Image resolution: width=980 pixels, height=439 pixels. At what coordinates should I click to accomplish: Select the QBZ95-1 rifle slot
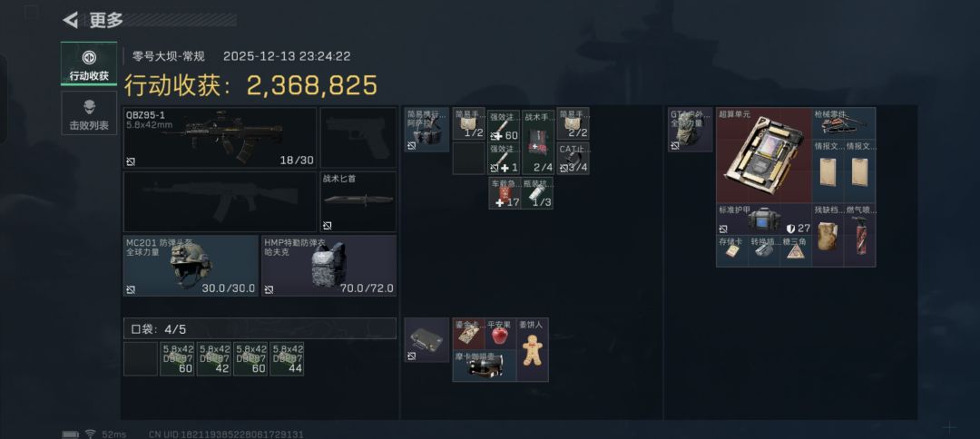(x=220, y=137)
